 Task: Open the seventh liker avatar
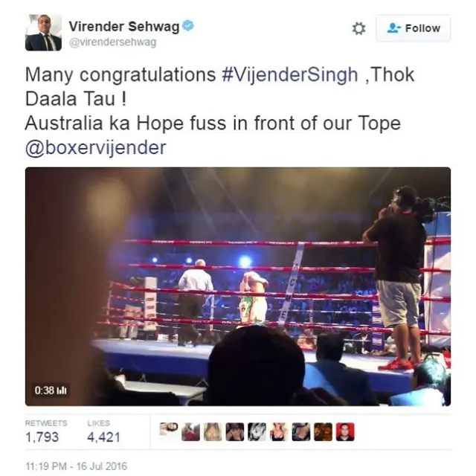[301, 431]
